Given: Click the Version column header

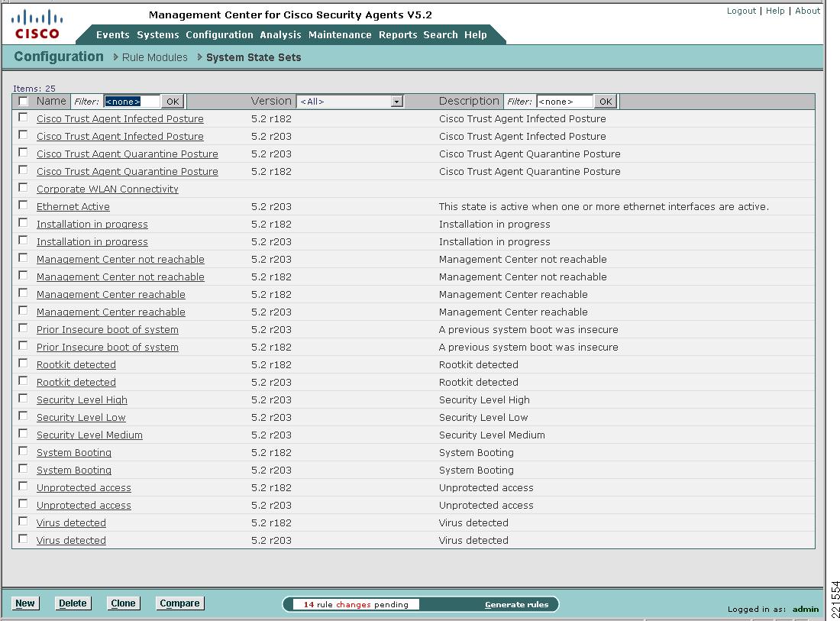Looking at the screenshot, I should point(271,101).
